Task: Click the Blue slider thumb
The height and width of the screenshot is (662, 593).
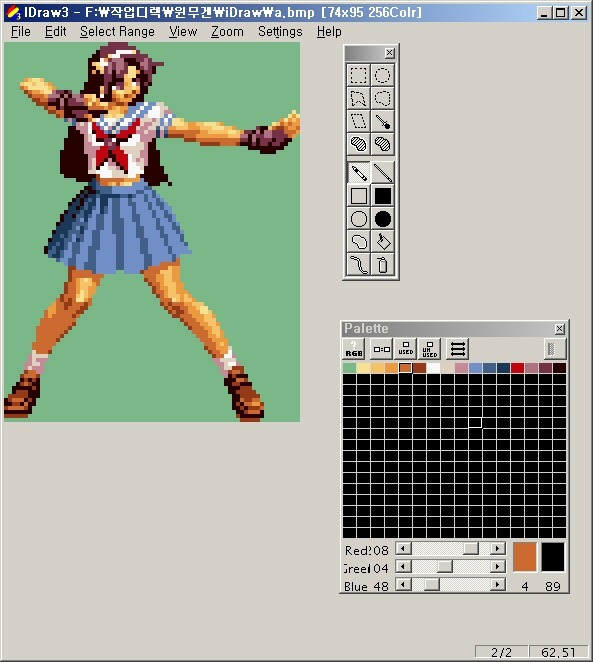Action: click(x=432, y=584)
